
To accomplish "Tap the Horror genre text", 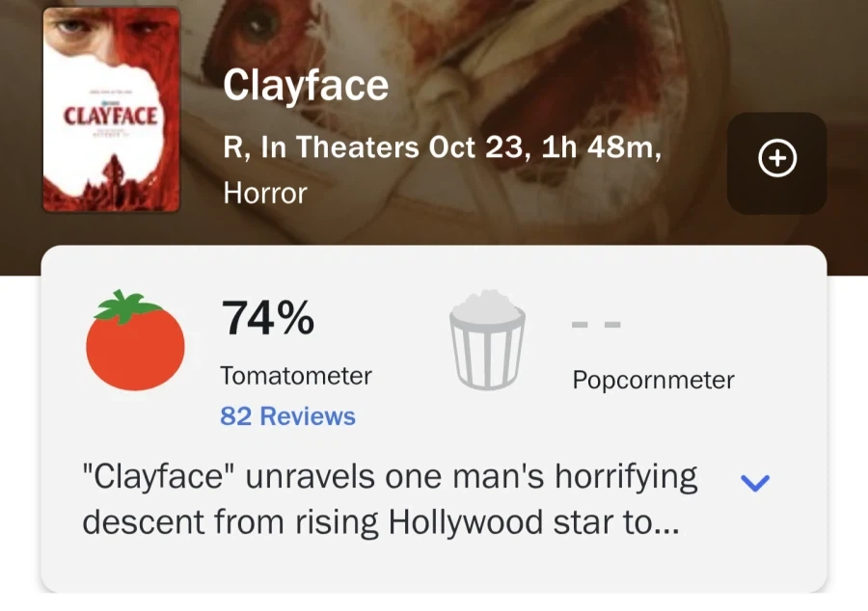I will (x=264, y=193).
